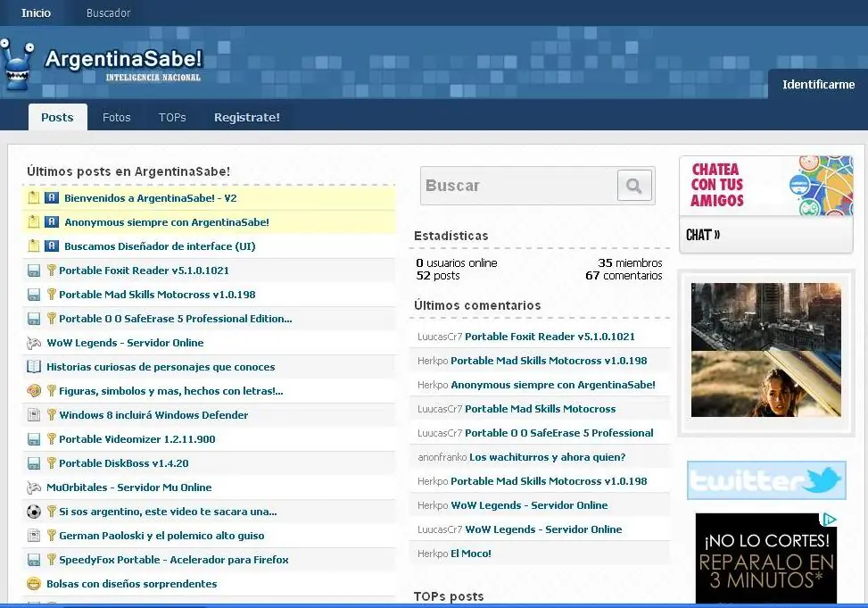The width and height of the screenshot is (868, 608).
Task: Open comment link Los wachiturros y ahora quien?
Action: [x=547, y=457]
